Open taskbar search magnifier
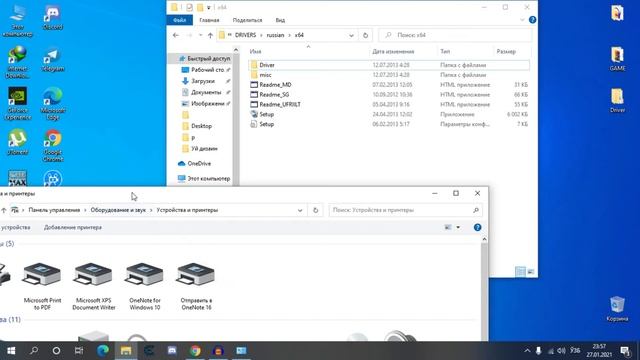Image resolution: width=640 pixels, height=360 pixels. click(34, 351)
